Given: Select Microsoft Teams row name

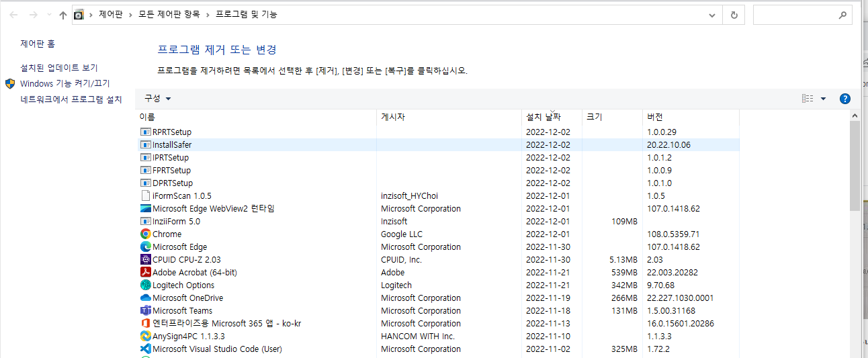Looking at the screenshot, I should click(x=182, y=311).
